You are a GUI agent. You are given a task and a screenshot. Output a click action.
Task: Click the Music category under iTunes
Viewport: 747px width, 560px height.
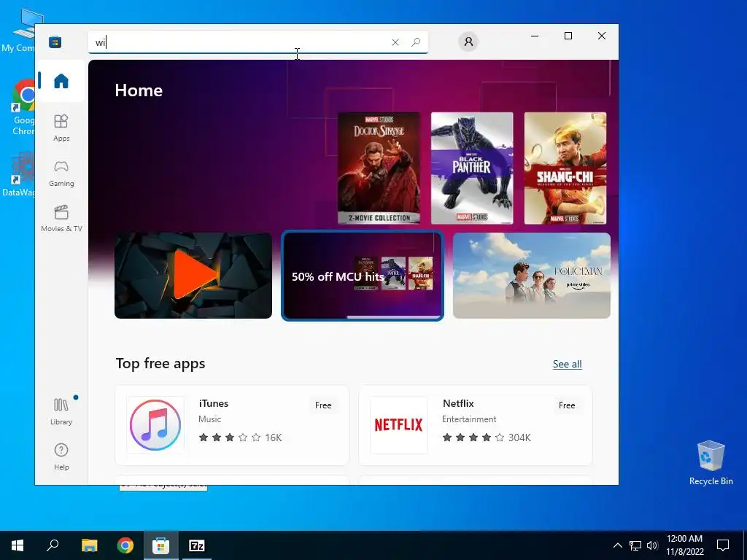209,419
